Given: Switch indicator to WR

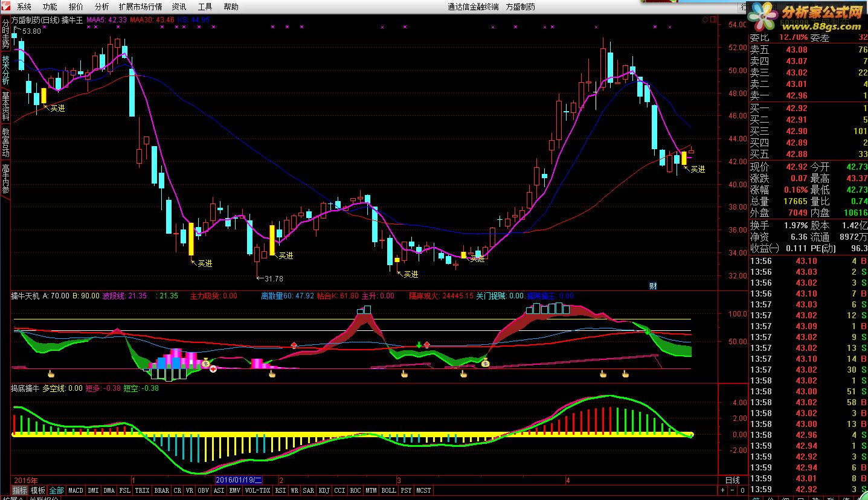Looking at the screenshot, I should (x=295, y=490).
